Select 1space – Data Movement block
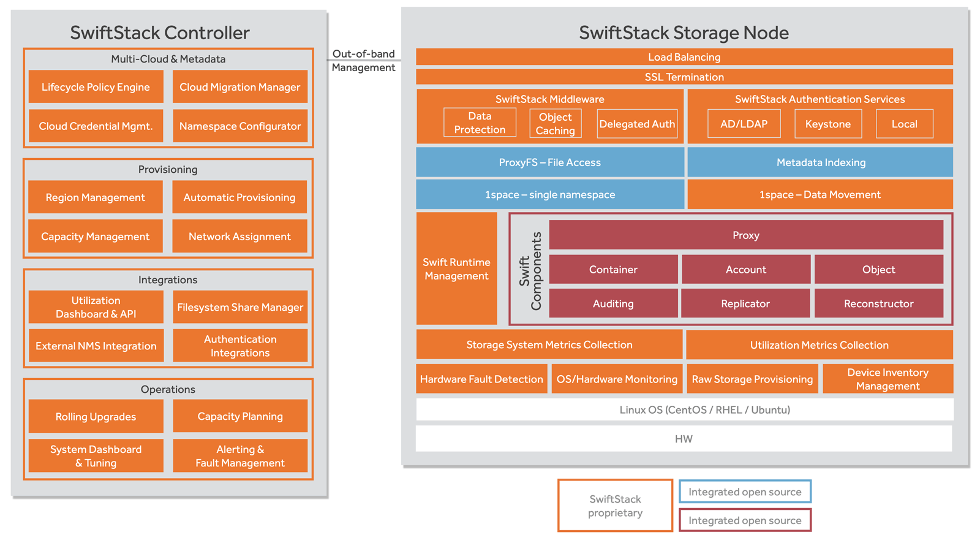 click(x=821, y=194)
